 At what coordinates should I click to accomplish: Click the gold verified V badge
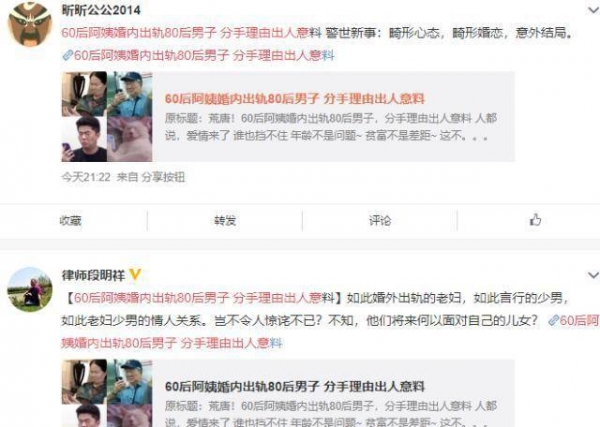(135, 275)
